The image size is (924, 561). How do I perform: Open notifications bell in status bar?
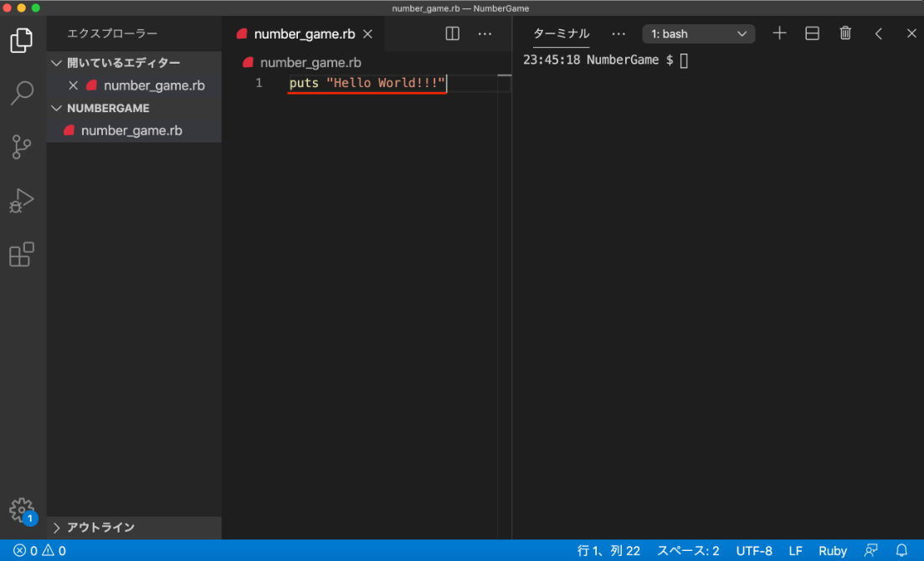point(901,550)
